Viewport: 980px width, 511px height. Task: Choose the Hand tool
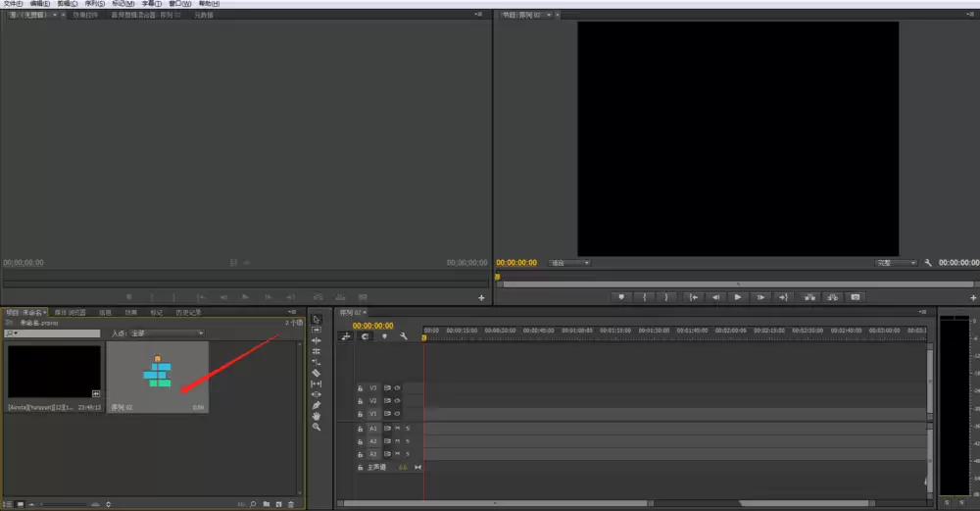pyautogui.click(x=317, y=416)
